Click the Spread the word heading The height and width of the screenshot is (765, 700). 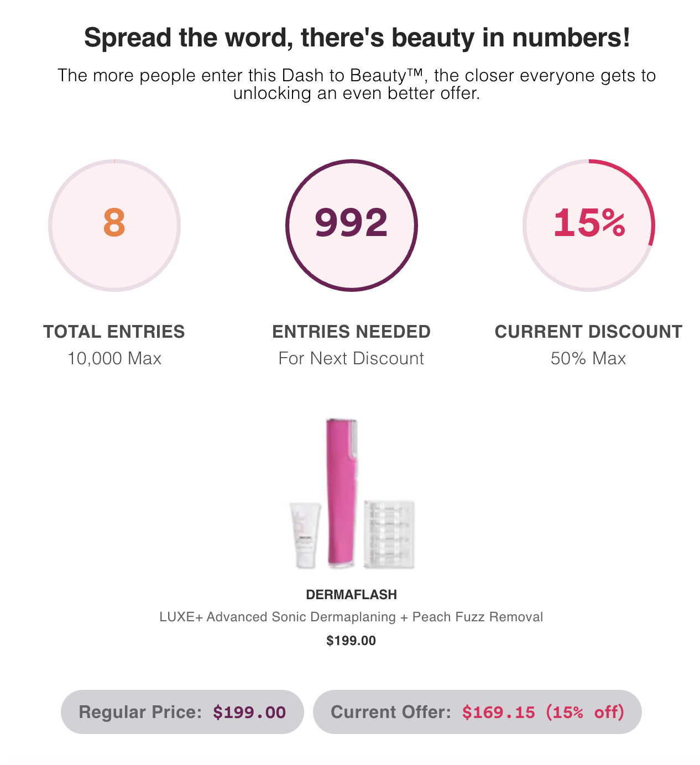point(357,38)
